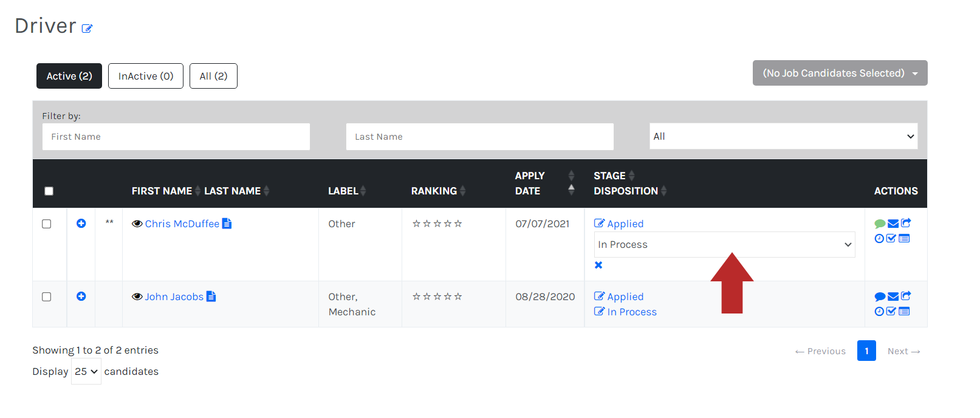Open the clock icon for John Jacobs
The height and width of the screenshot is (418, 980).
879,312
